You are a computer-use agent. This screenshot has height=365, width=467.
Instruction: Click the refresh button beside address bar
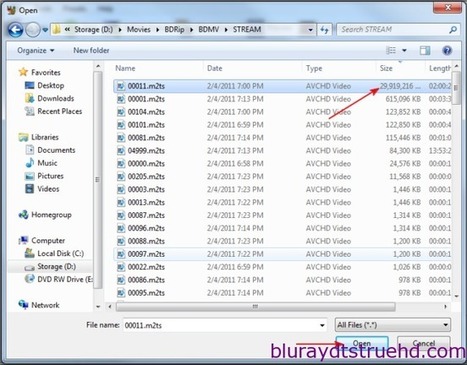(x=324, y=30)
